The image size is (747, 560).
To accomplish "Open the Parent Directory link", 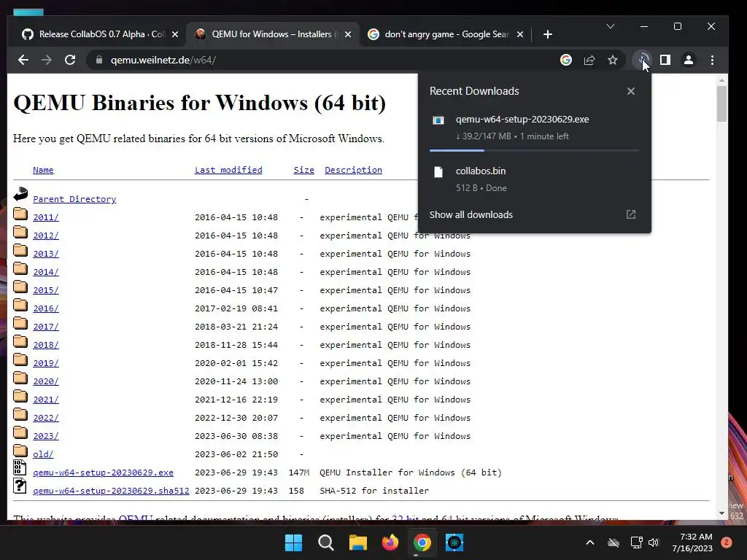I will [x=74, y=199].
